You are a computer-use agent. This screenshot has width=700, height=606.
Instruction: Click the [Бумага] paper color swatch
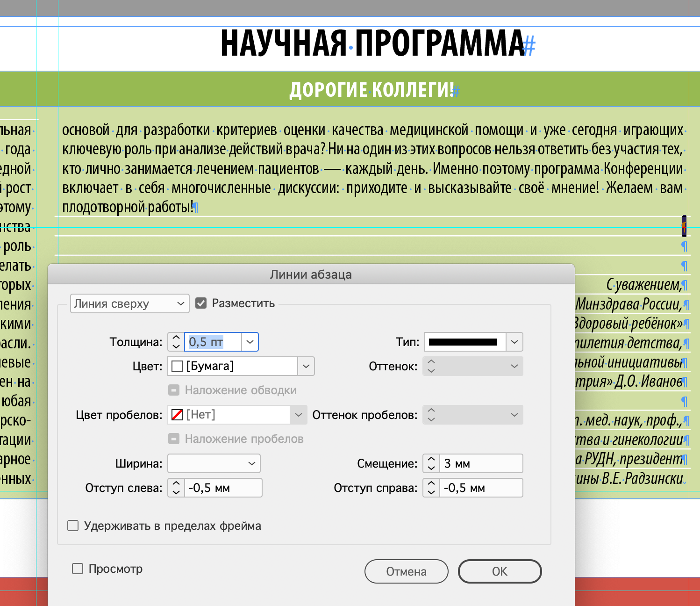(x=177, y=366)
